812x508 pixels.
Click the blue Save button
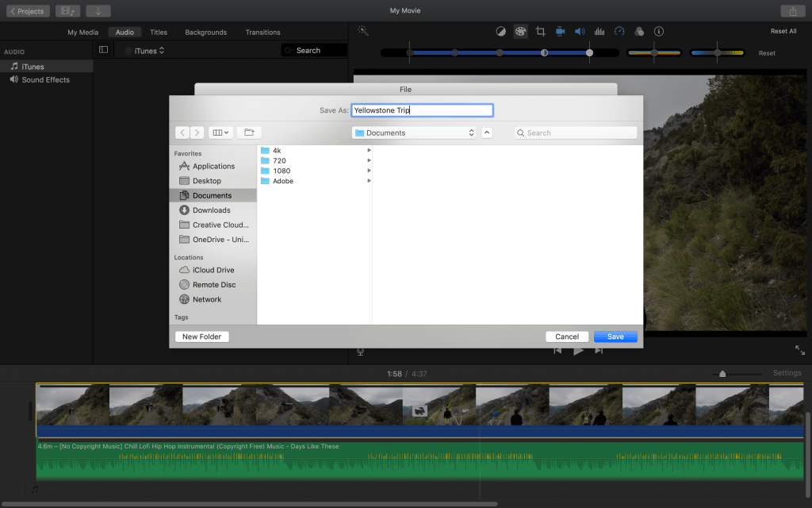coord(615,337)
